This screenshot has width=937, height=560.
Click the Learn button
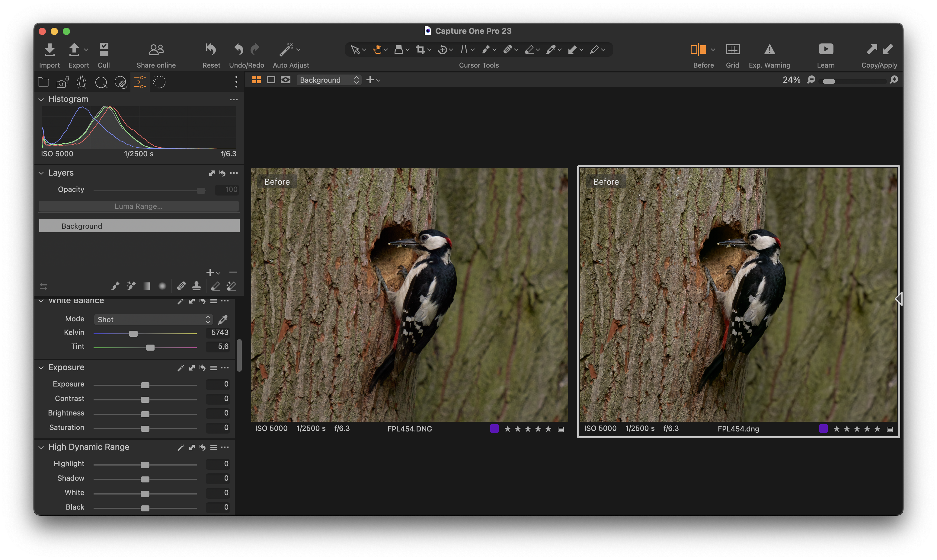pos(826,49)
